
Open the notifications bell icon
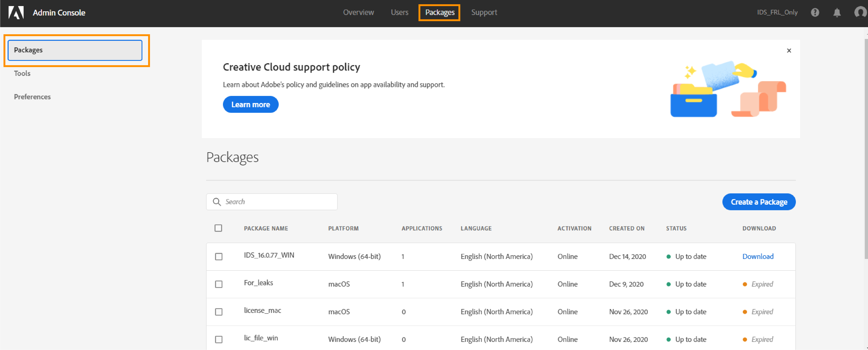837,13
